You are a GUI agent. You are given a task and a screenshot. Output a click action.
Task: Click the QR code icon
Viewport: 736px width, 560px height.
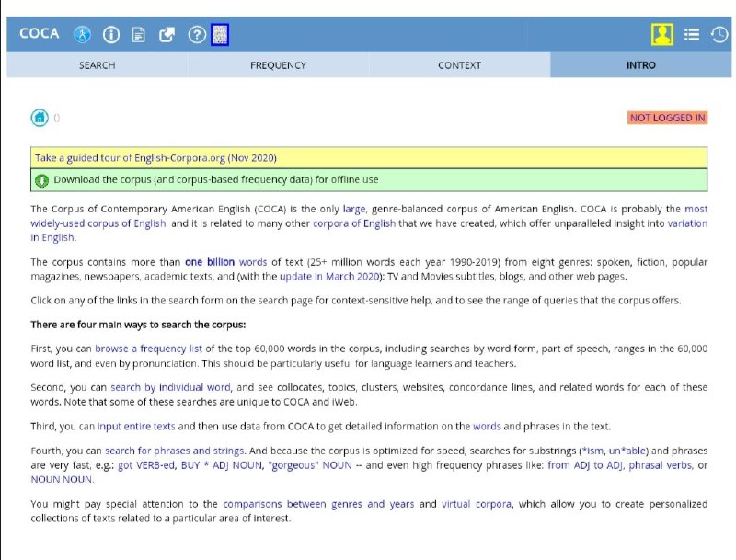coord(220,34)
